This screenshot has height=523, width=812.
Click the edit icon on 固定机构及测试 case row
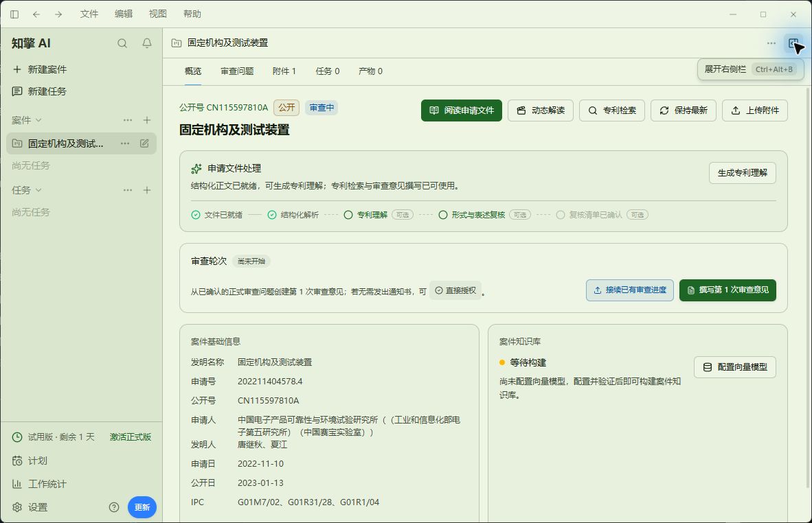[x=144, y=143]
